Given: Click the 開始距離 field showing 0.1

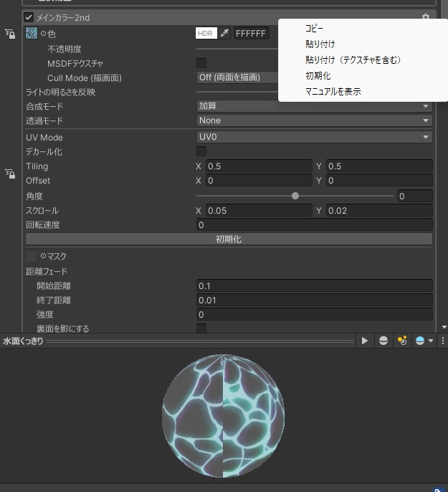Looking at the screenshot, I should (x=315, y=285).
